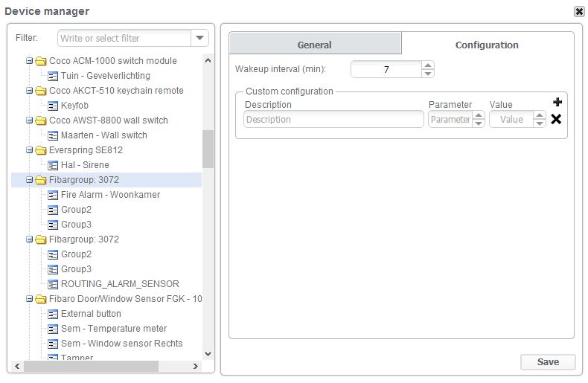Click the Description input field
Viewport: 588px width, 383px height.
pos(333,120)
